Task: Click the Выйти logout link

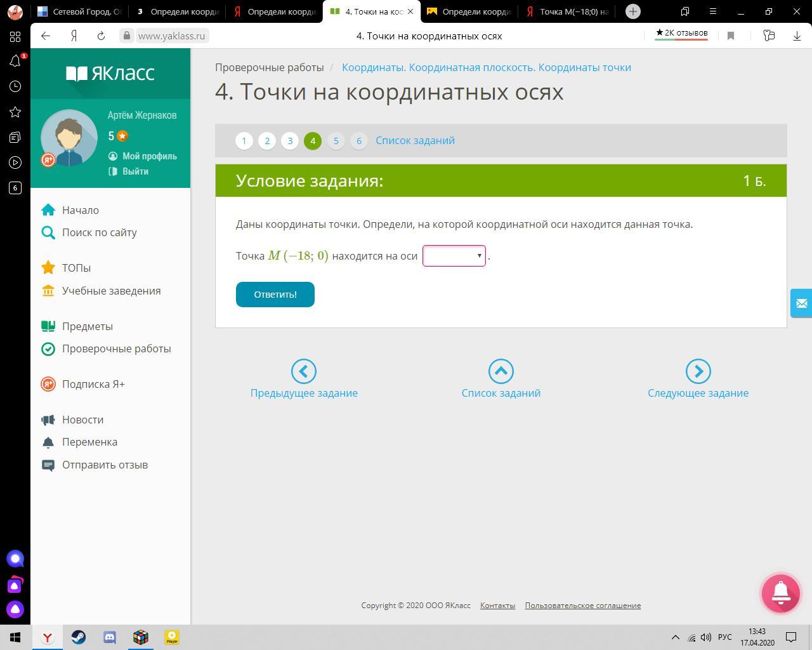Action: pos(135,171)
